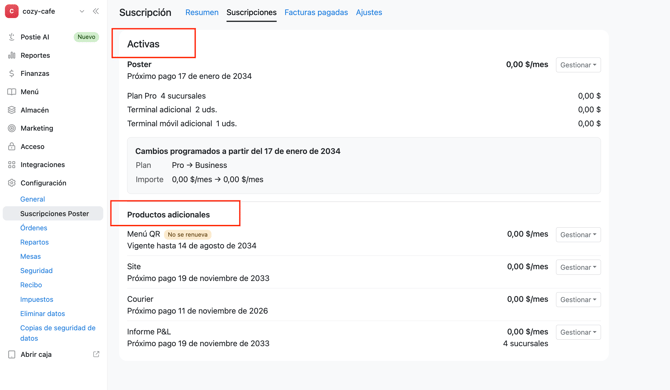The height and width of the screenshot is (390, 670).
Task: Select the Suscripciones tab
Action: tap(251, 12)
